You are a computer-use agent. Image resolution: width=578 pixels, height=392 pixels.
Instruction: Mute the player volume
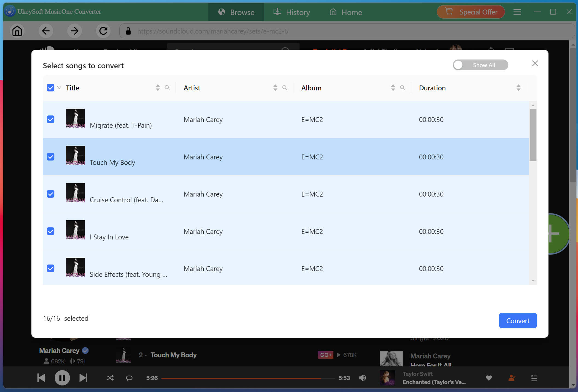[362, 378]
